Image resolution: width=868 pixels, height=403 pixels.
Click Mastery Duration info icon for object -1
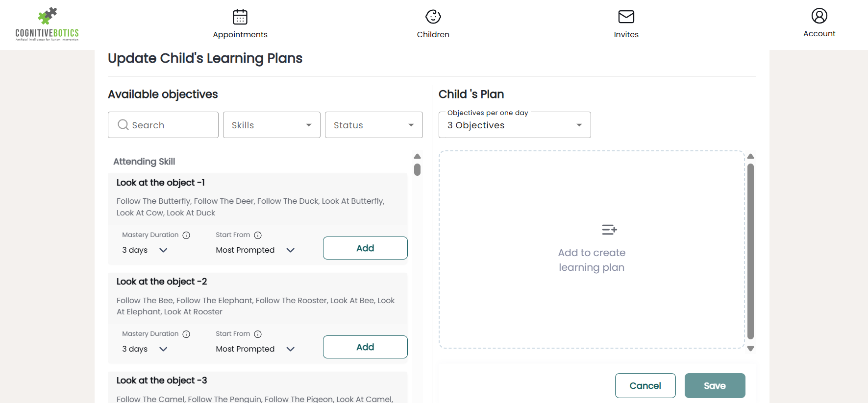186,236
